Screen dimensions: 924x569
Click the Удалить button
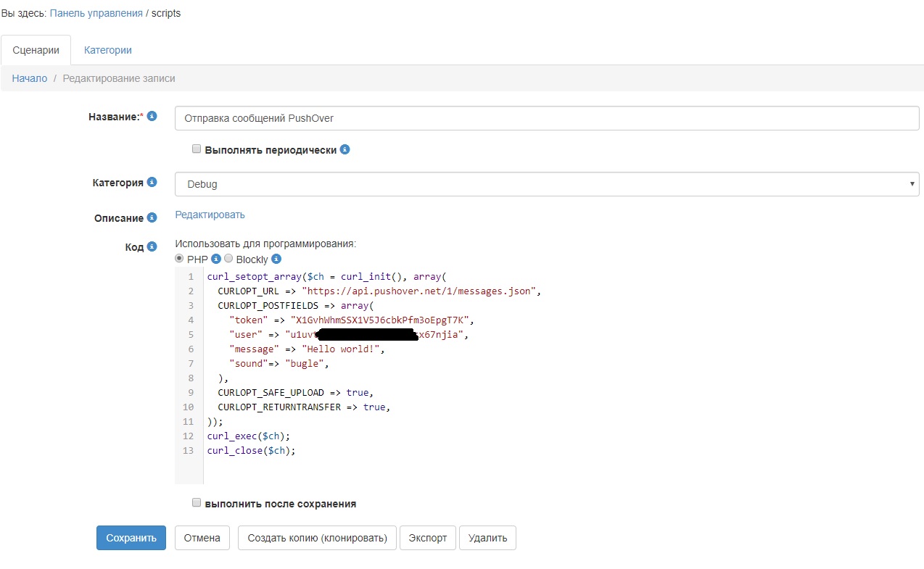point(487,538)
